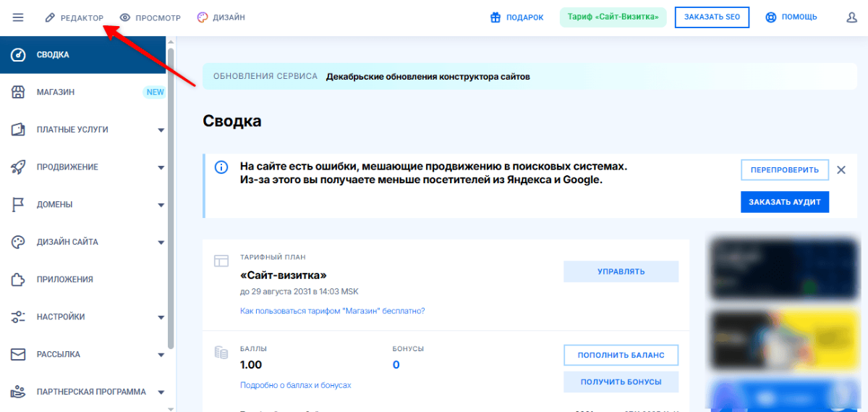Click the Перепроверить button
Screen dimensions: 868x412
784,170
